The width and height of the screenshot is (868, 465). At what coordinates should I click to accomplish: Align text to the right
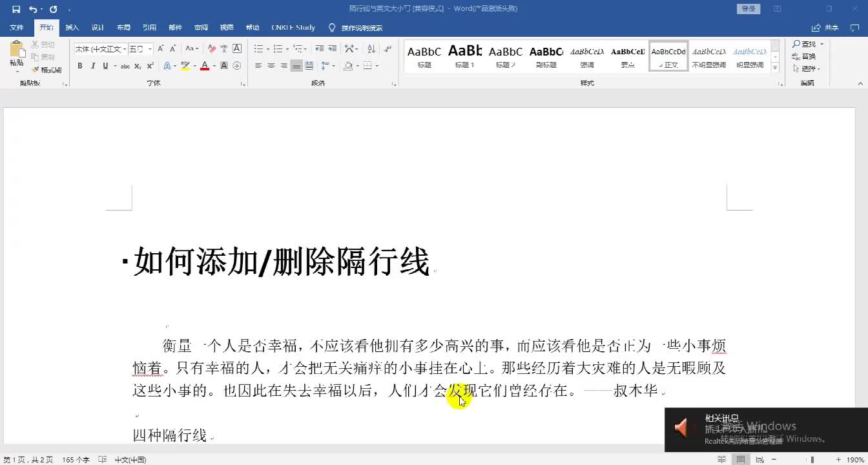284,66
